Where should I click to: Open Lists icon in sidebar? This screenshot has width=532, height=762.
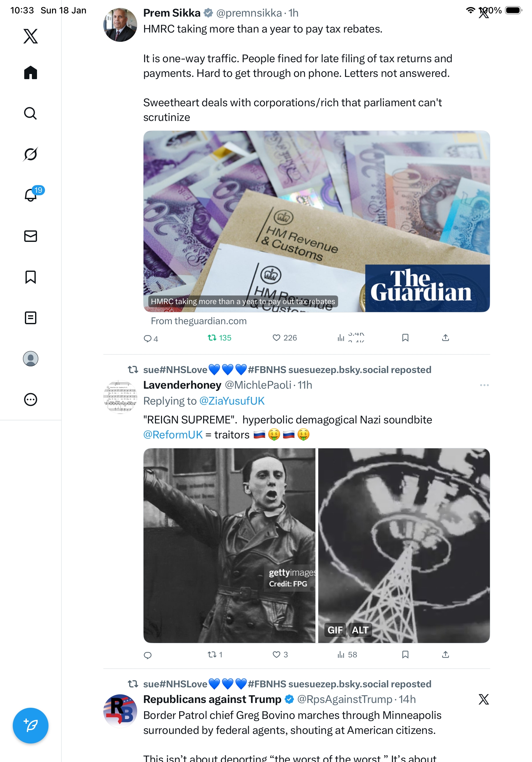point(31,317)
